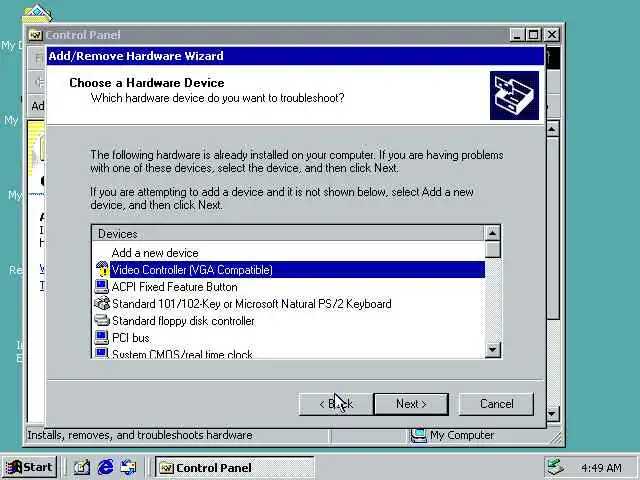The width and height of the screenshot is (640, 480).
Task: Click the Video Controller warning icon
Action: [x=102, y=269]
